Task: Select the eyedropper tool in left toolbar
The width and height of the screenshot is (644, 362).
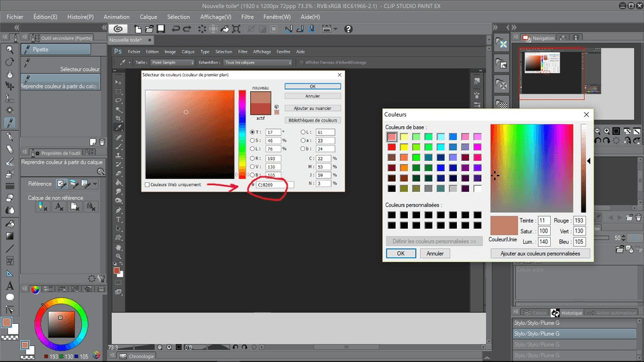Action: tap(10, 123)
